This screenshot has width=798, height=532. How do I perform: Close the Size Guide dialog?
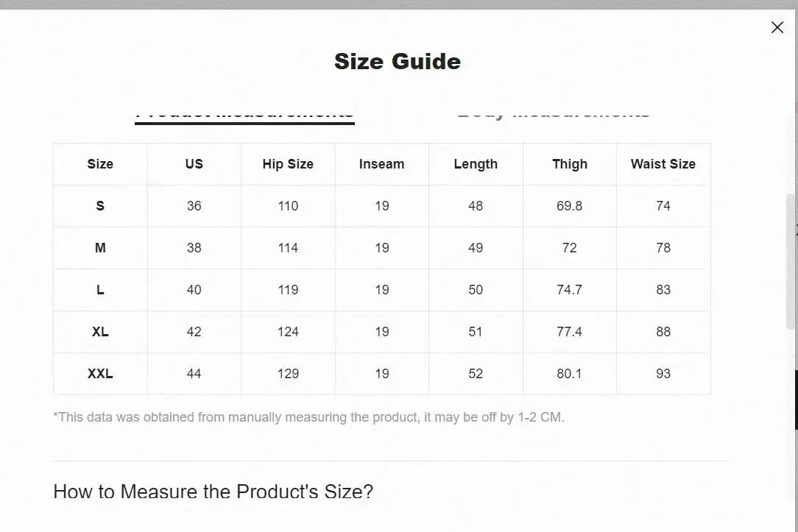[x=777, y=27]
